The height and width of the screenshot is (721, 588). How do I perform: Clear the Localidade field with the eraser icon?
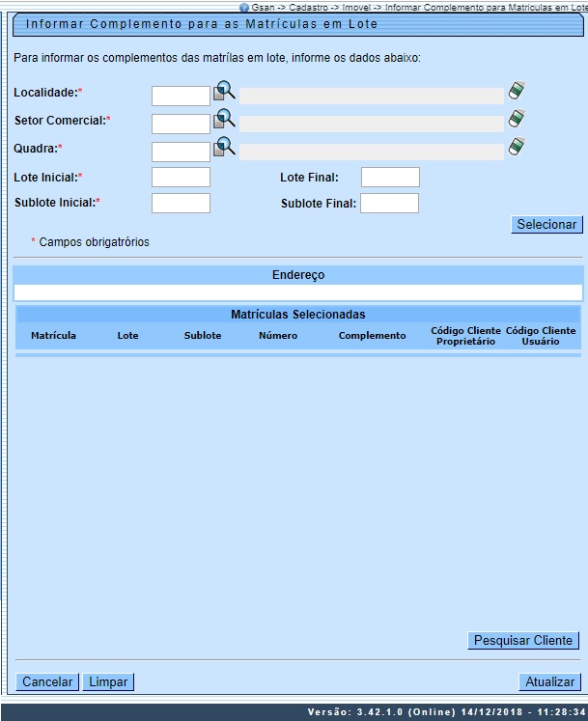tap(517, 90)
